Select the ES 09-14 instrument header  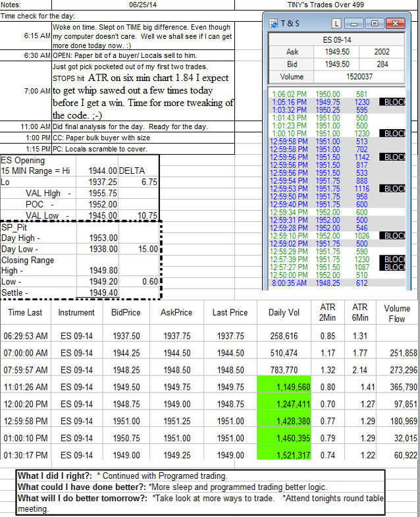click(337, 40)
